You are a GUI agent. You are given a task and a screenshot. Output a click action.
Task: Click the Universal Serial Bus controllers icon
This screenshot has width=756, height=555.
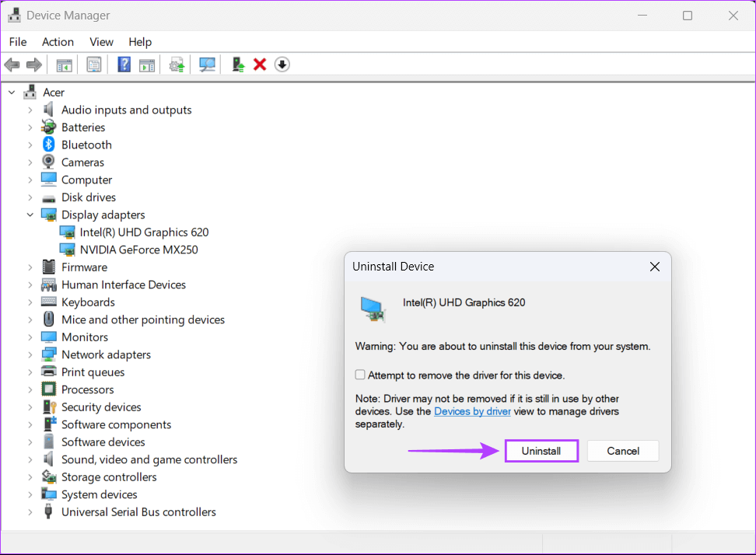point(48,511)
